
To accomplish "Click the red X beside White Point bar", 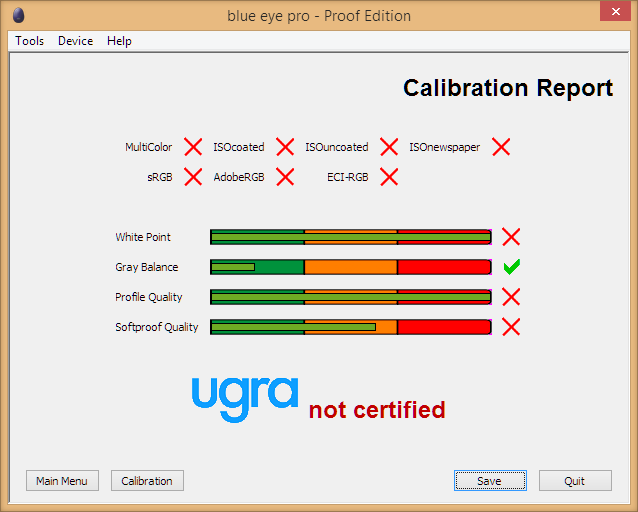I will (x=511, y=237).
